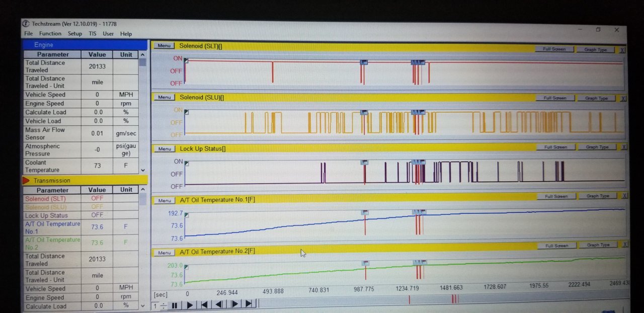Close the A/T Oil Temperature No.1 graph
The height and width of the screenshot is (313, 644).
coord(624,196)
